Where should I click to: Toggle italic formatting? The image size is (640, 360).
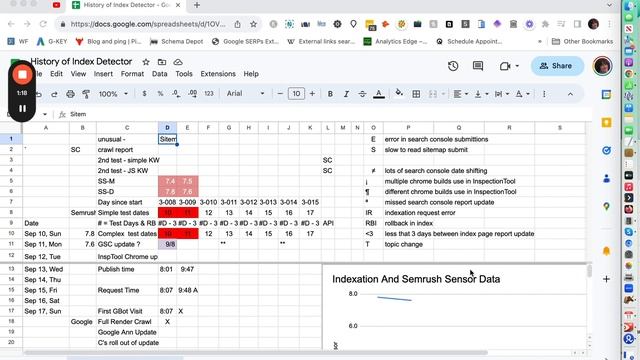click(x=346, y=94)
